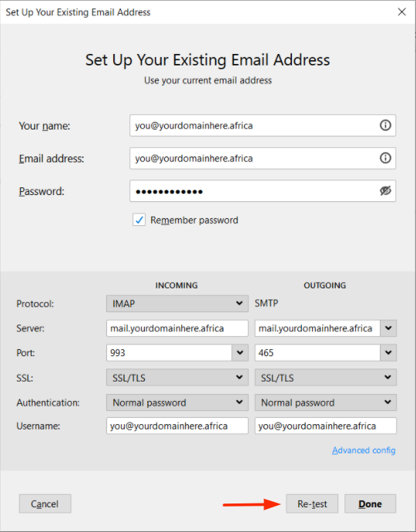416x532 pixels.
Task: Open the incoming Protocol IMAP dropdown
Action: [x=177, y=303]
